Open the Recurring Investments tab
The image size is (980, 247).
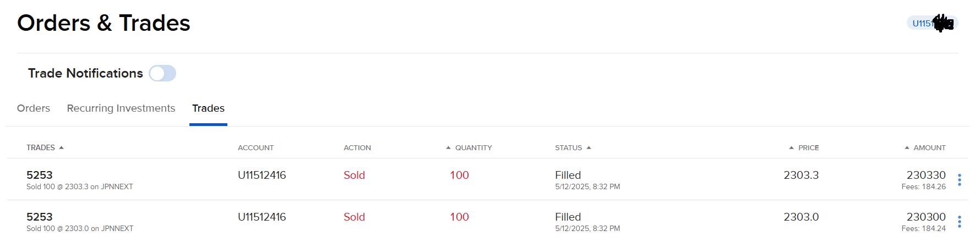pyautogui.click(x=121, y=108)
